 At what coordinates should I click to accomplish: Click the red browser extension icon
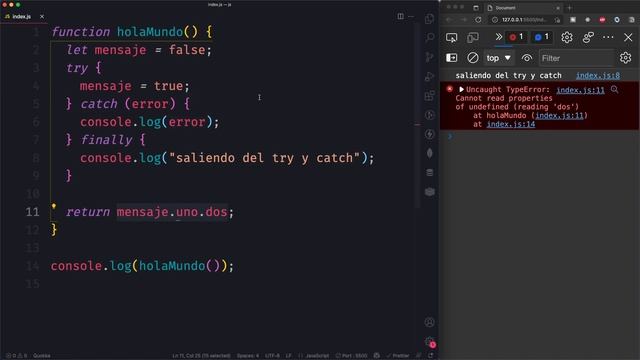click(602, 20)
